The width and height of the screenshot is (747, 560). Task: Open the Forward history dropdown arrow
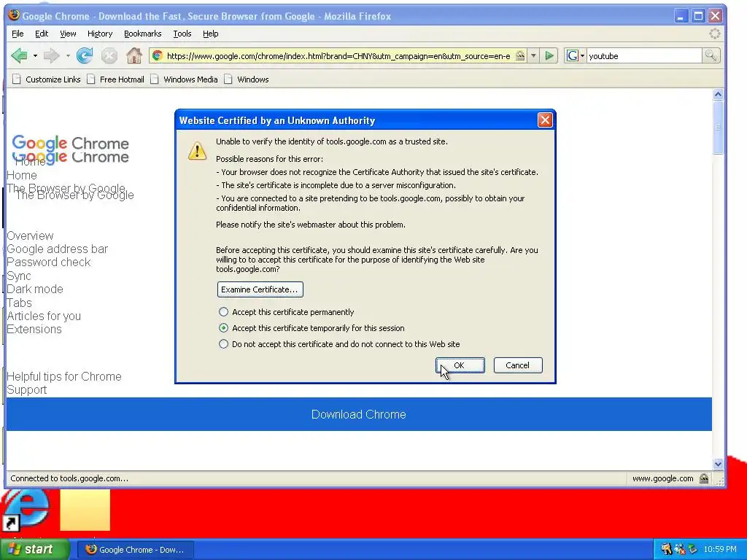[x=68, y=56]
